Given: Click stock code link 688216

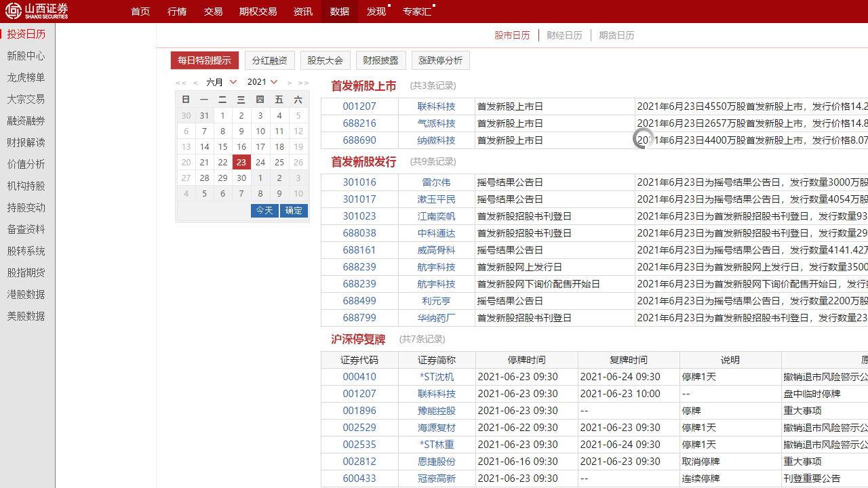Looking at the screenshot, I should (359, 123).
